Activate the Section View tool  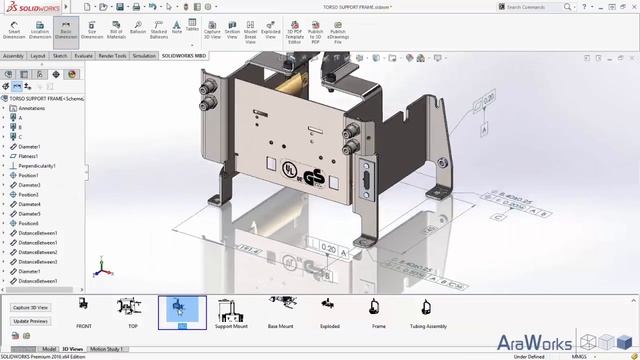click(232, 30)
